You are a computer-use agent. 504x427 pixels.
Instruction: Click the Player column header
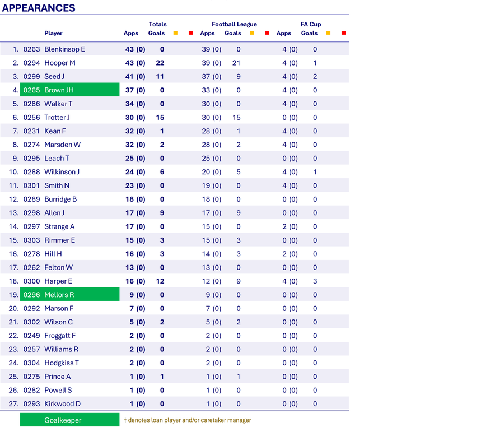click(x=53, y=33)
